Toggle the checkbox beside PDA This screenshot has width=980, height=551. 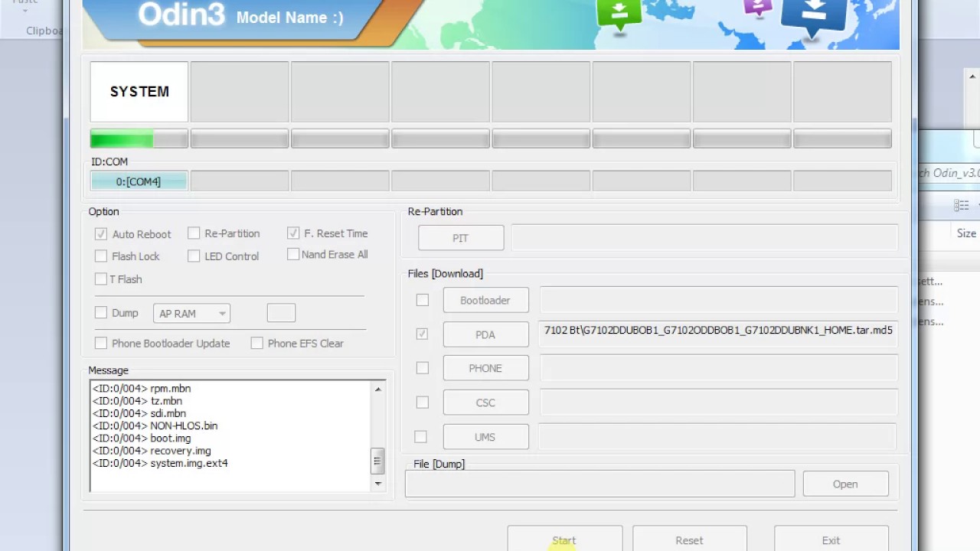(x=423, y=334)
